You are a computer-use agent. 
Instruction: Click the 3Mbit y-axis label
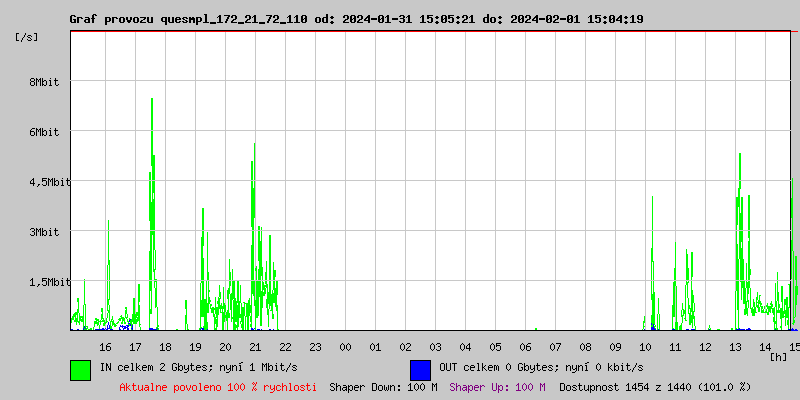point(45,232)
